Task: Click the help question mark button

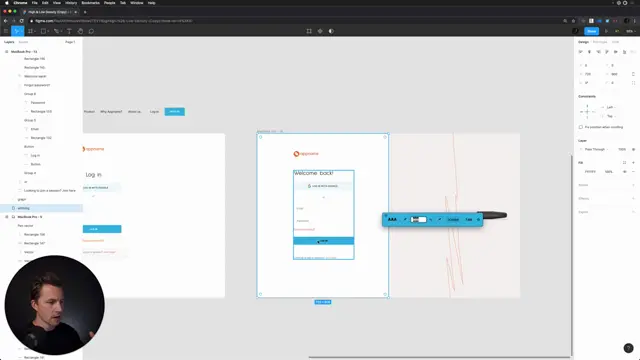Action: coord(628,348)
